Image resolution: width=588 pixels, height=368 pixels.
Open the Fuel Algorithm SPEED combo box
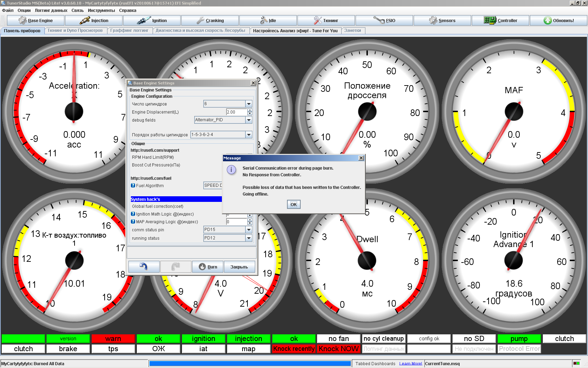pos(213,185)
